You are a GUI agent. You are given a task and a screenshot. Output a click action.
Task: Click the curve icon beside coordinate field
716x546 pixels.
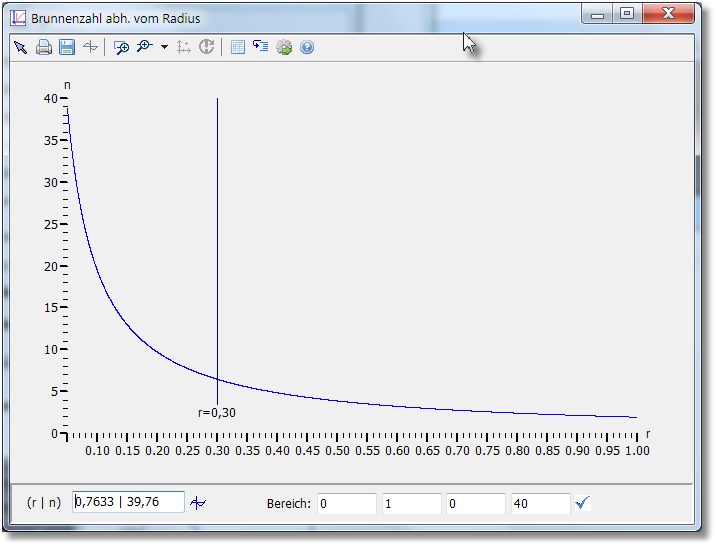(199, 503)
